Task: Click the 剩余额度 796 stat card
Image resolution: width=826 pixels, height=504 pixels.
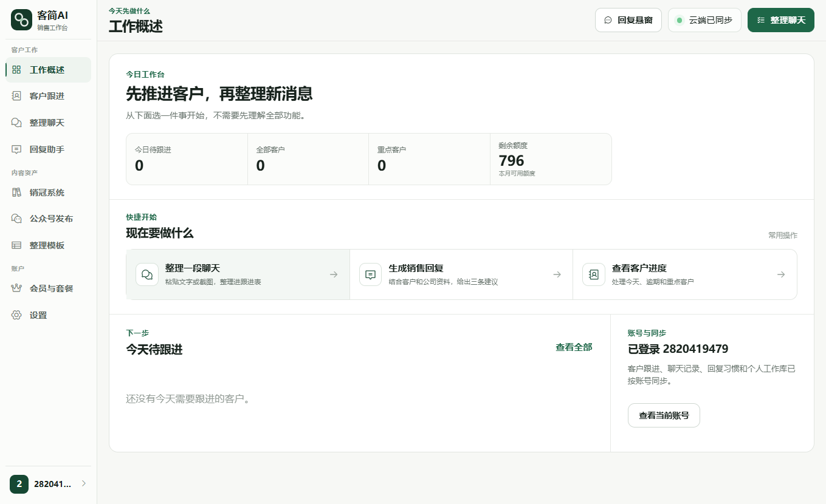Action: pyautogui.click(x=551, y=159)
